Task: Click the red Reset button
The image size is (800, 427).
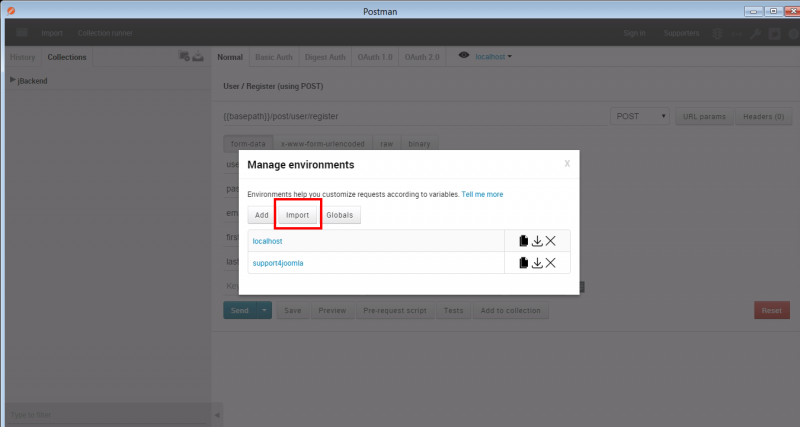Action: (772, 310)
